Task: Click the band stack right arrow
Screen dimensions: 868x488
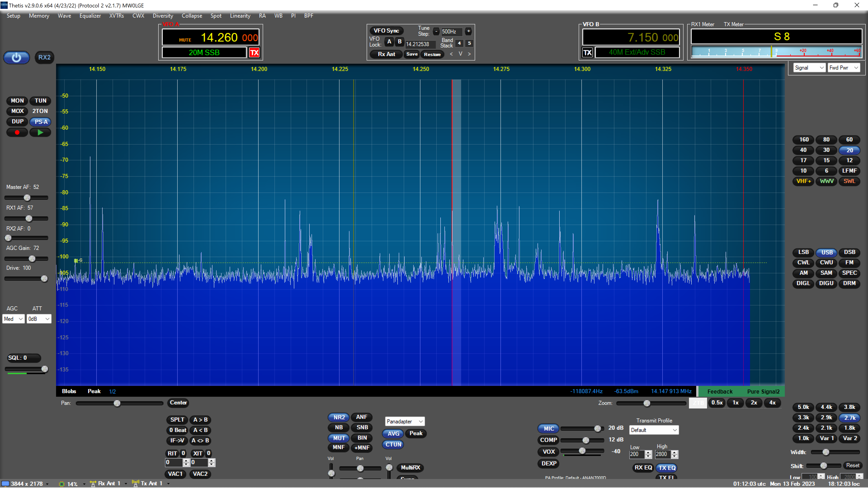Action: tap(469, 54)
